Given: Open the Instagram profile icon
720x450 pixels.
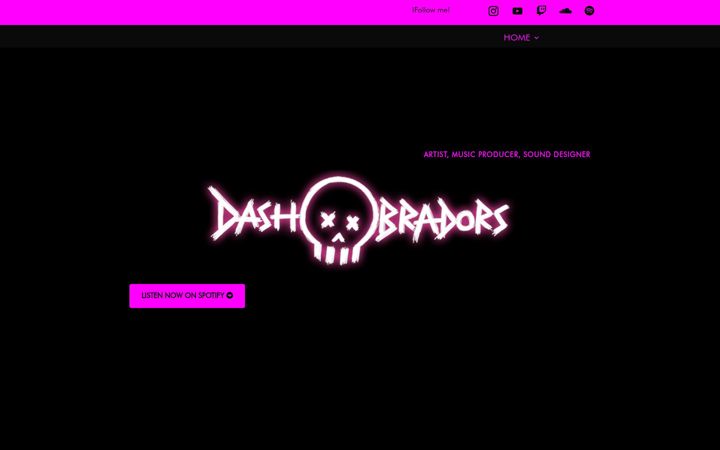Looking at the screenshot, I should (493, 11).
